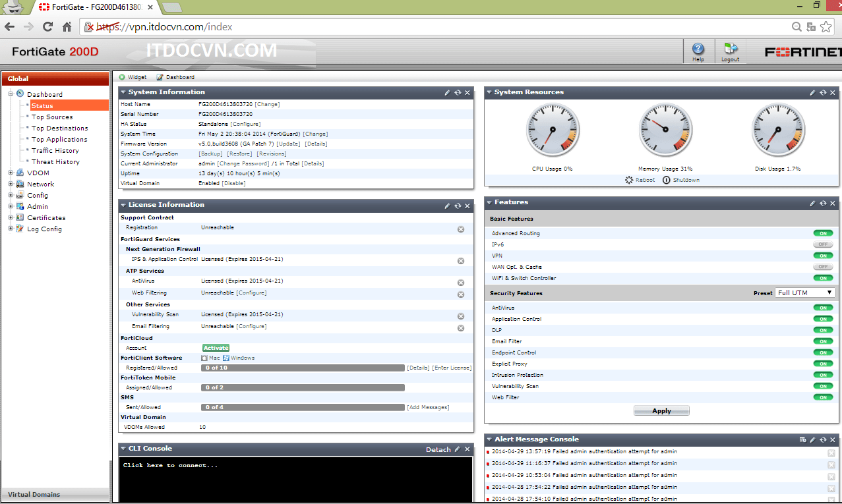Select Top Sources in Dashboard menu
Viewport: 842px width, 504px height.
point(52,117)
